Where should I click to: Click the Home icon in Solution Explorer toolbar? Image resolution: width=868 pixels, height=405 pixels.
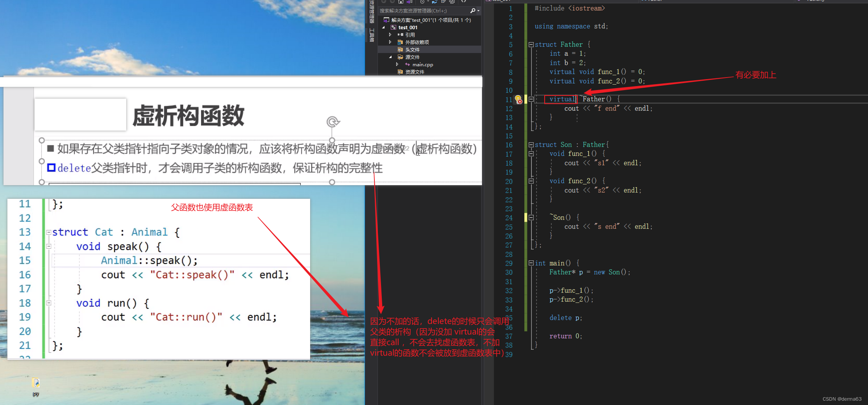400,2
